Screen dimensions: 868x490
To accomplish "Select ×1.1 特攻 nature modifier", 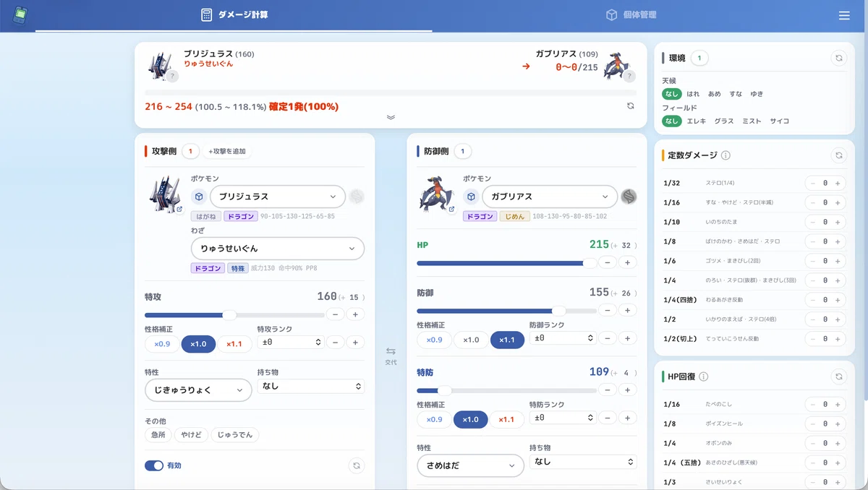I will (234, 344).
